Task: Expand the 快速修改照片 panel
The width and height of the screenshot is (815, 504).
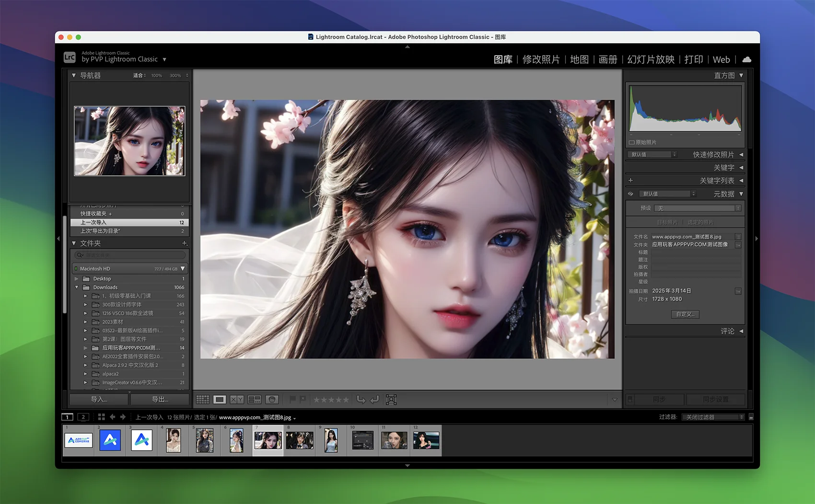Action: pyautogui.click(x=741, y=154)
